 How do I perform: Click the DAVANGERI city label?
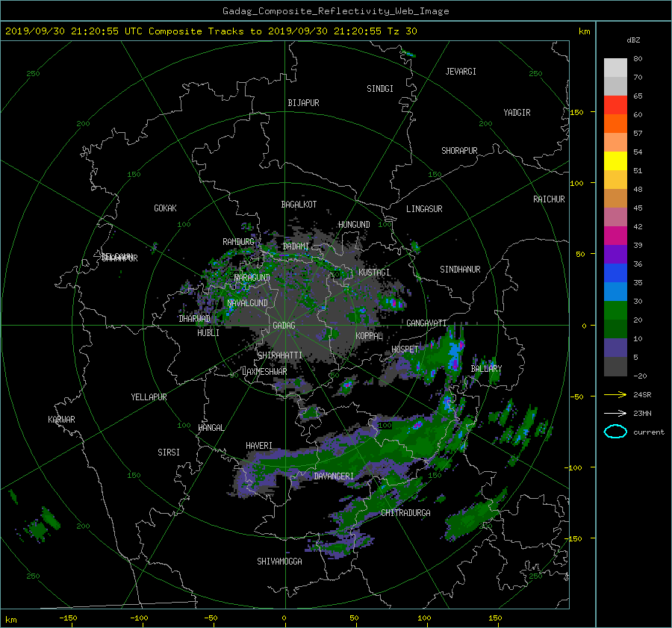coord(334,476)
